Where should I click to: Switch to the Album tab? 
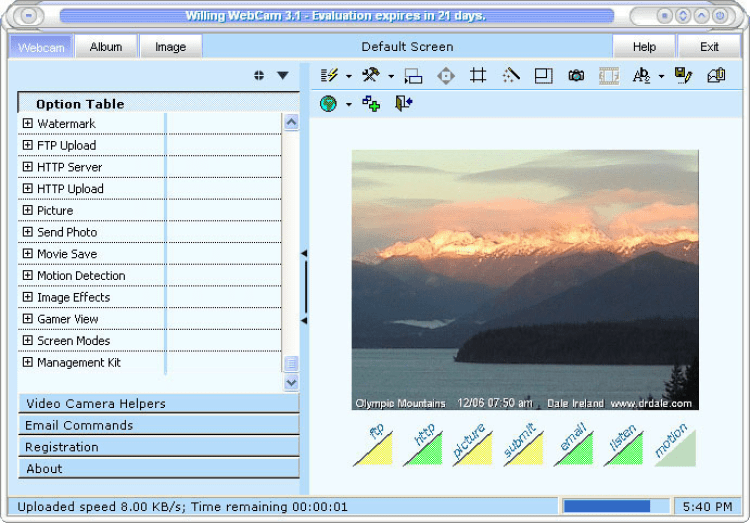106,47
